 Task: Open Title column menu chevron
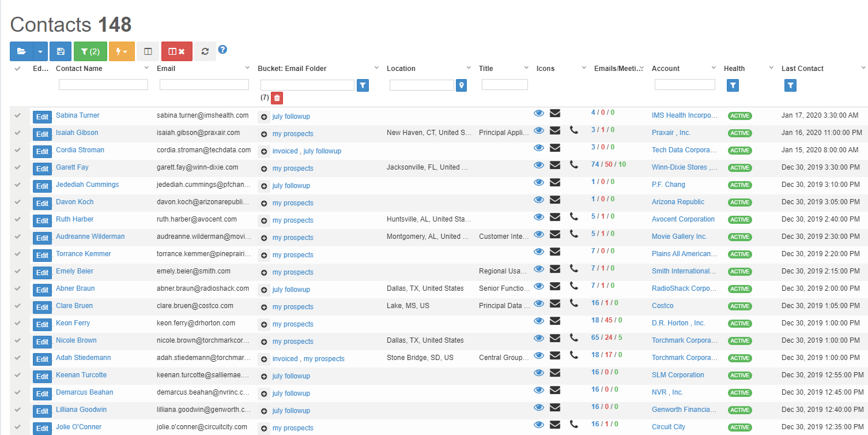(x=526, y=68)
